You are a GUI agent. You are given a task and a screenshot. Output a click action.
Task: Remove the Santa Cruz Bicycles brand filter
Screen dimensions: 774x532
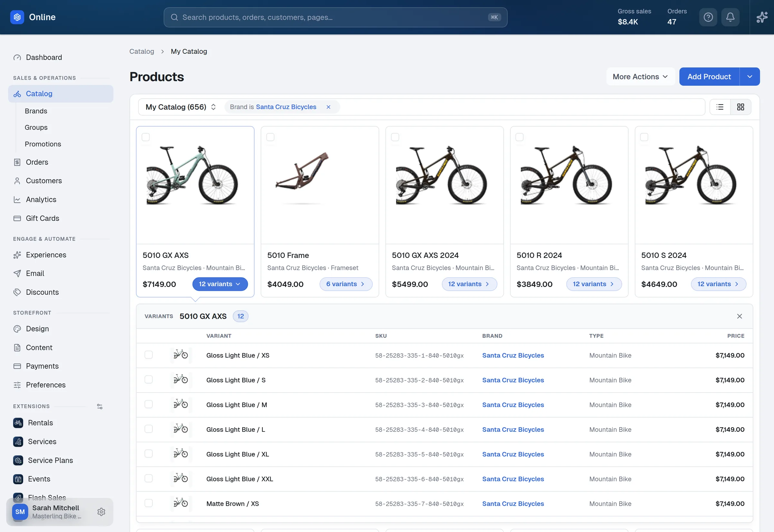[x=328, y=107]
